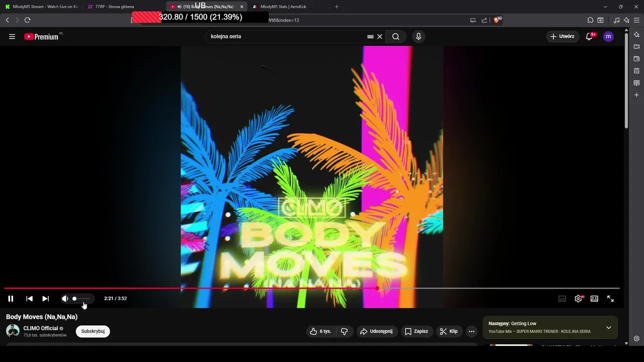Go to YouTube Premium home logo
Screen dimensions: 644x362
[x=42, y=36]
